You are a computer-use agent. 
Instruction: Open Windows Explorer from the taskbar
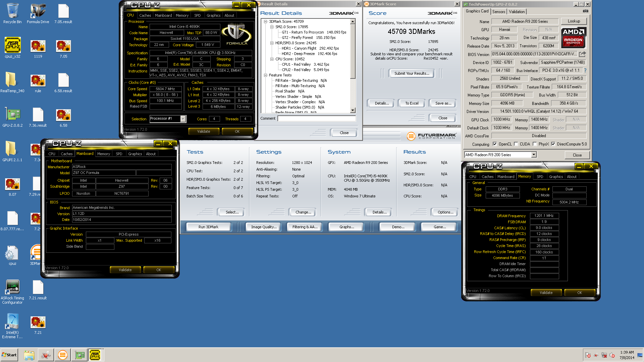pyautogui.click(x=29, y=355)
